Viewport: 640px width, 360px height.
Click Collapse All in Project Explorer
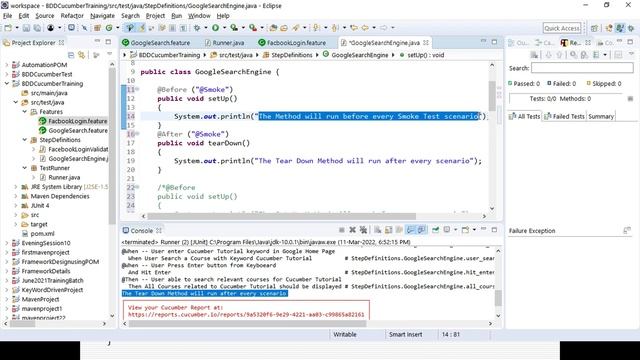71,55
